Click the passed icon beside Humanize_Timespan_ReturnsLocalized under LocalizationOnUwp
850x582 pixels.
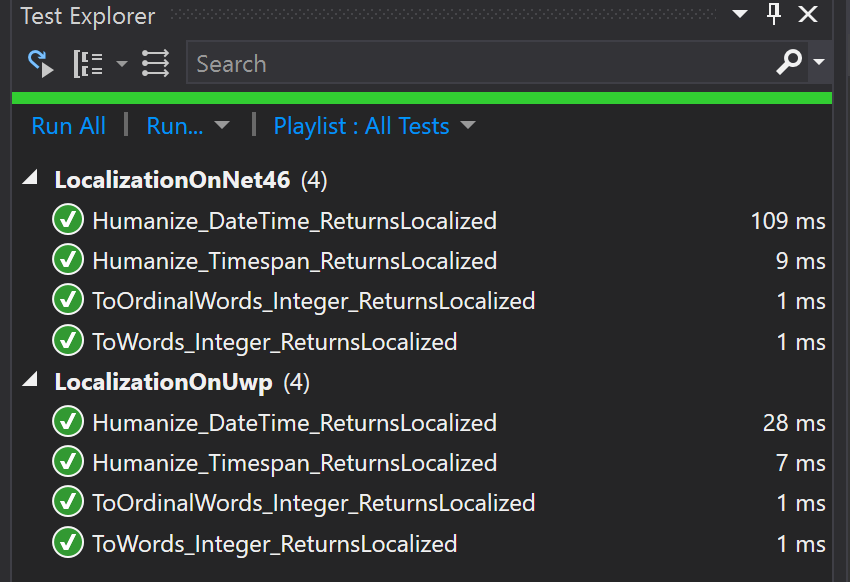click(66, 461)
